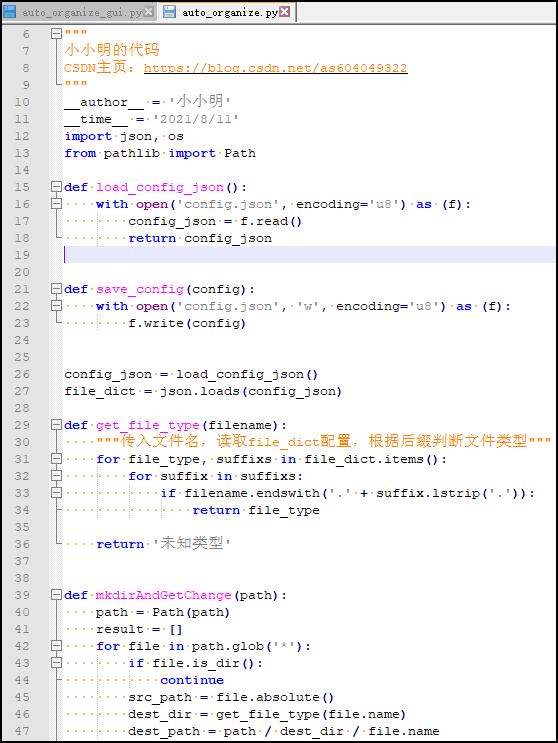The height and width of the screenshot is (743, 558).
Task: Collapse the for file_type loop fold
Action: pyautogui.click(x=56, y=459)
